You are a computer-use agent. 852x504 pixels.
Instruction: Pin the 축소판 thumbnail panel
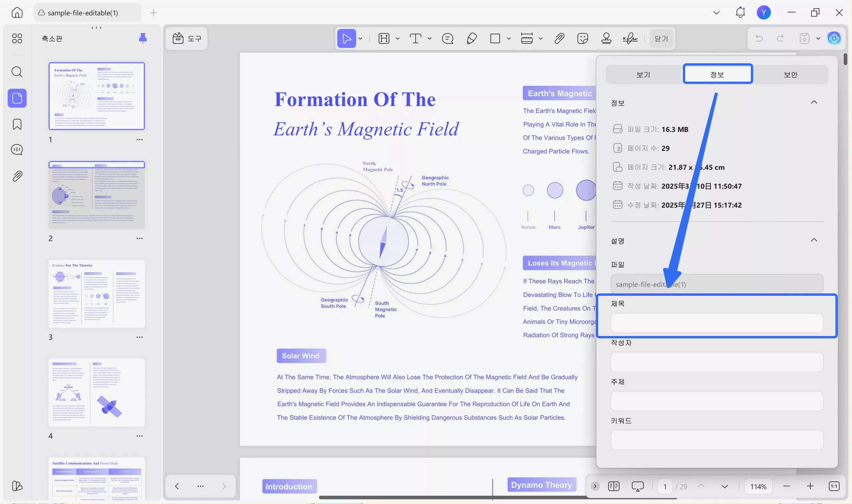[143, 38]
